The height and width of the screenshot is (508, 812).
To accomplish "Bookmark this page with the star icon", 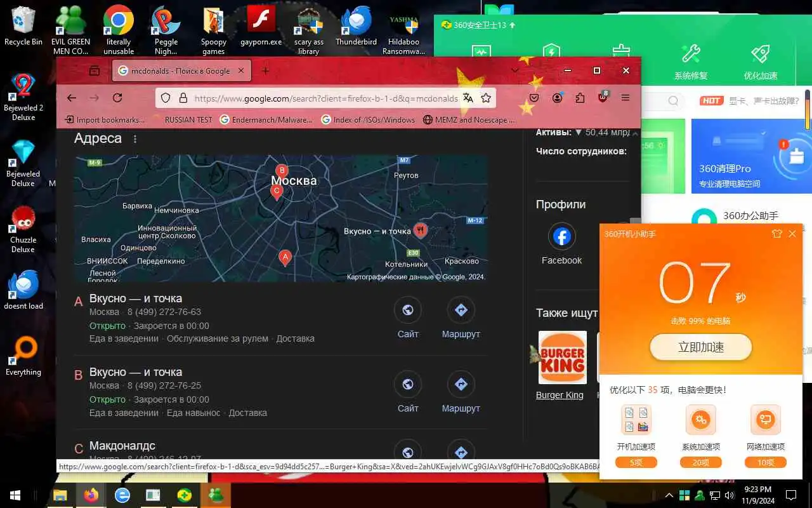I will click(486, 98).
